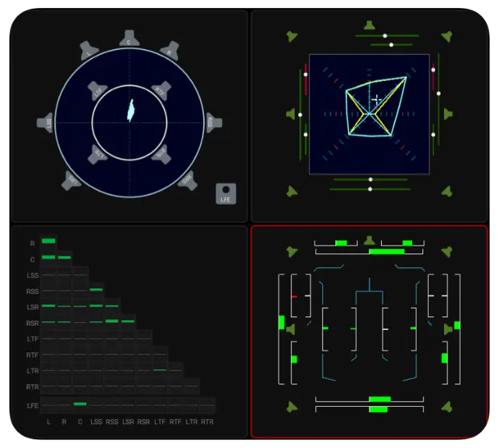Click the RTR top rear speaker icon

click(160, 153)
